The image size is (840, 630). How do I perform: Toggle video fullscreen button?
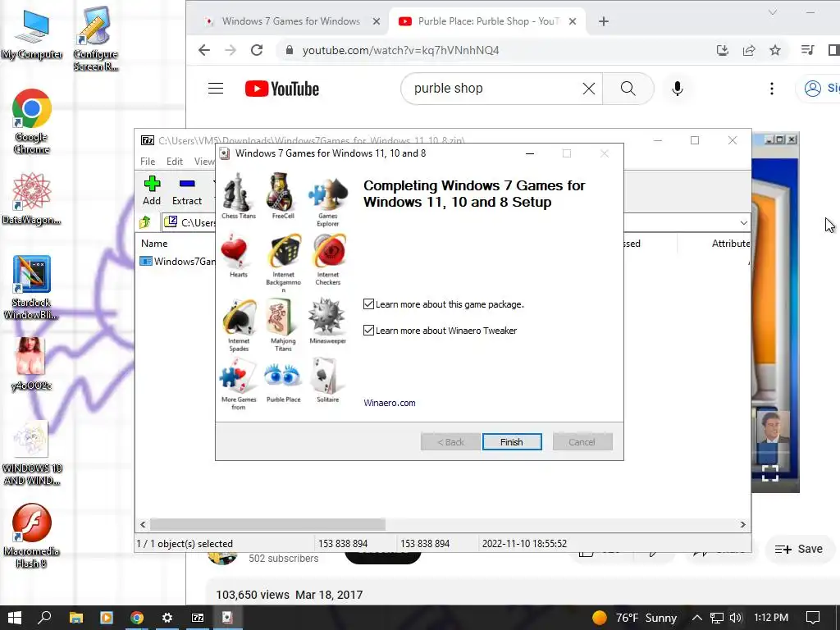point(769,473)
